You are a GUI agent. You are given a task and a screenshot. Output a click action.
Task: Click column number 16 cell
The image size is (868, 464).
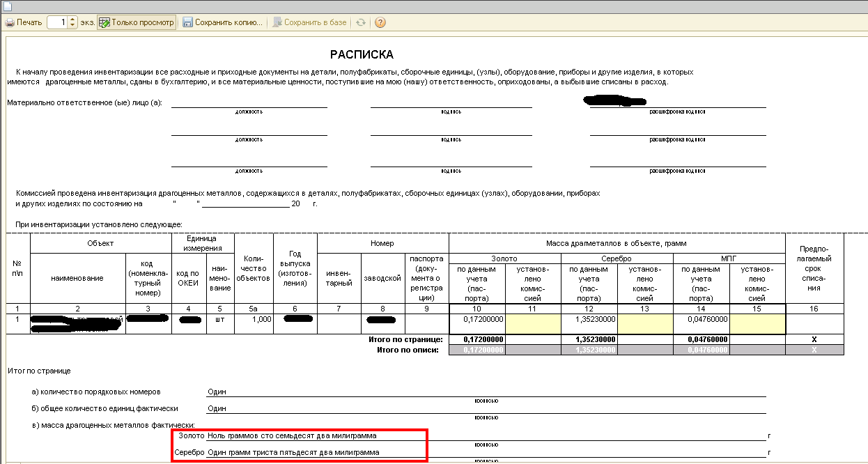click(814, 309)
